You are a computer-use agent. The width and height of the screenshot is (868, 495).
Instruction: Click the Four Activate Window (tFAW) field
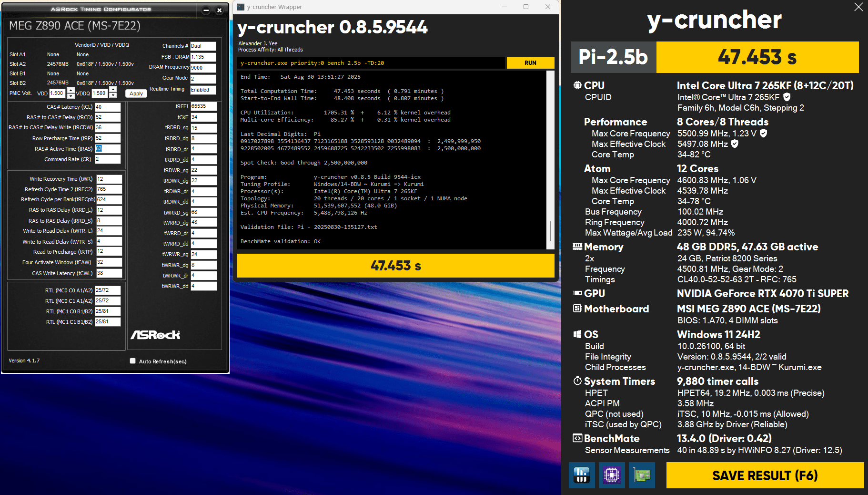(109, 262)
